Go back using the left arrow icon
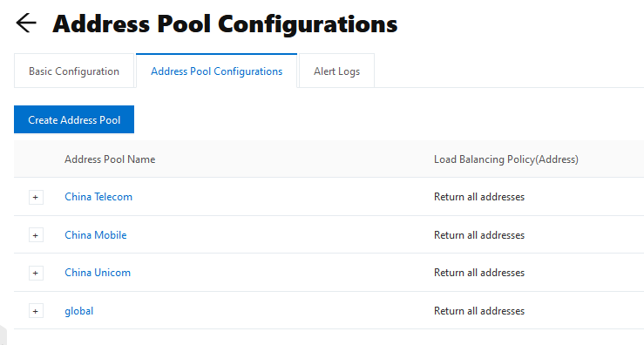This screenshot has width=644, height=345. click(x=26, y=23)
